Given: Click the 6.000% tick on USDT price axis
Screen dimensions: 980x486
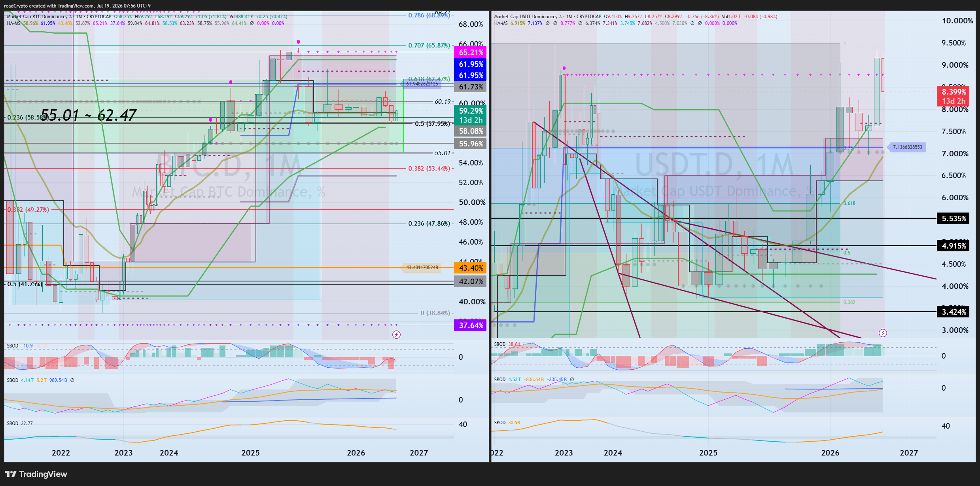Looking at the screenshot, I should [x=955, y=198].
